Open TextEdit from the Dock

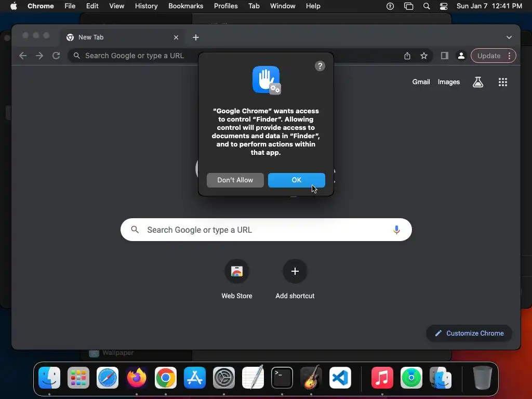point(253,378)
